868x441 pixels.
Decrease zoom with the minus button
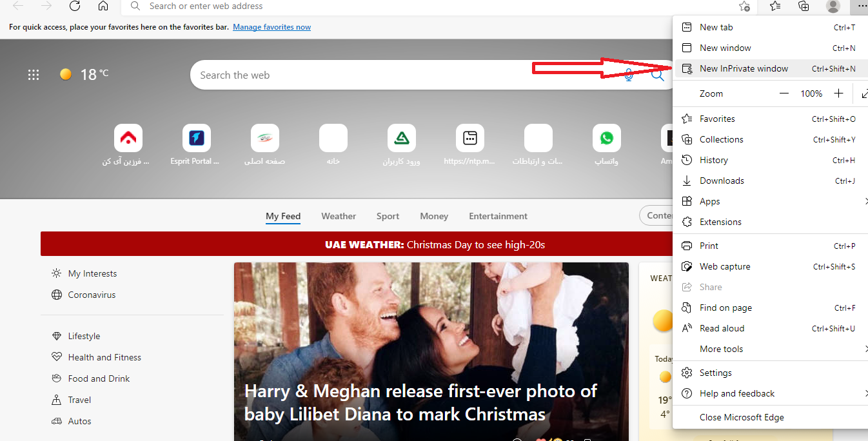(784, 93)
